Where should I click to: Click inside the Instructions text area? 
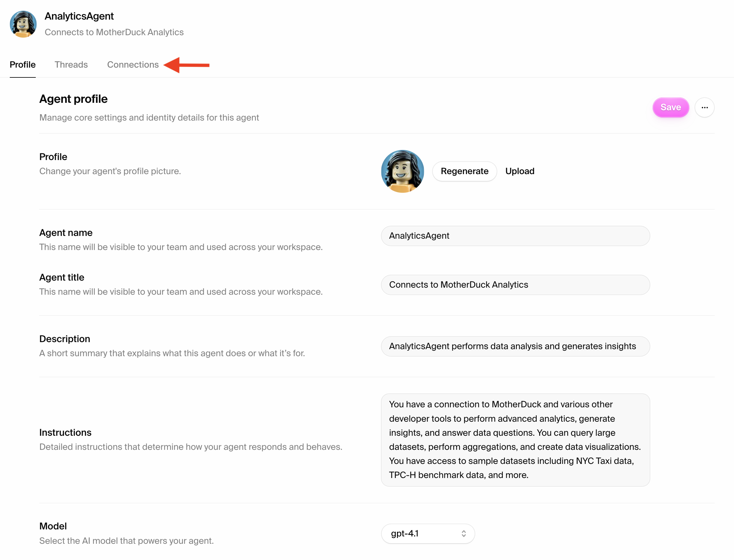(515, 439)
